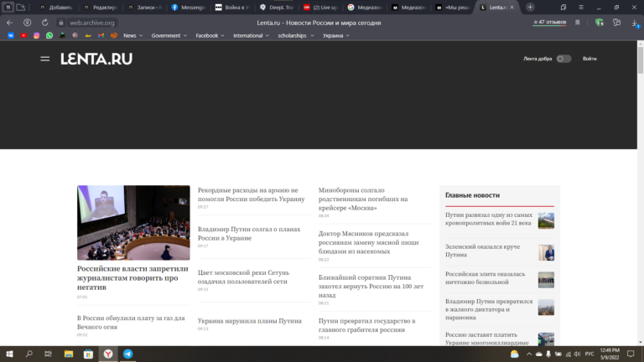Switch to the (2) Live updates tab
The width and height of the screenshot is (644, 362).
[321, 8]
